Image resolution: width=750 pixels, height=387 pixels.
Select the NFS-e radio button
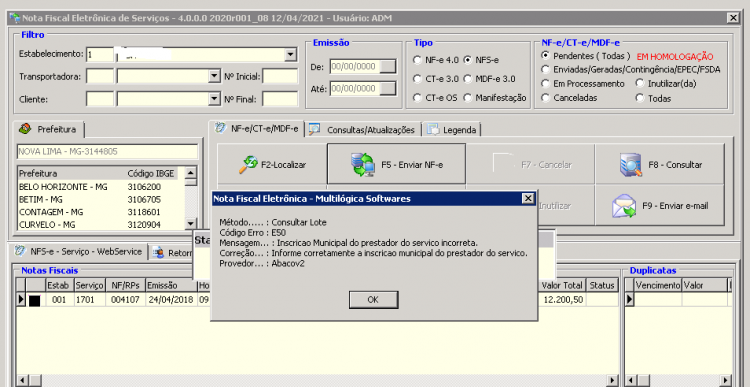[x=468, y=60]
